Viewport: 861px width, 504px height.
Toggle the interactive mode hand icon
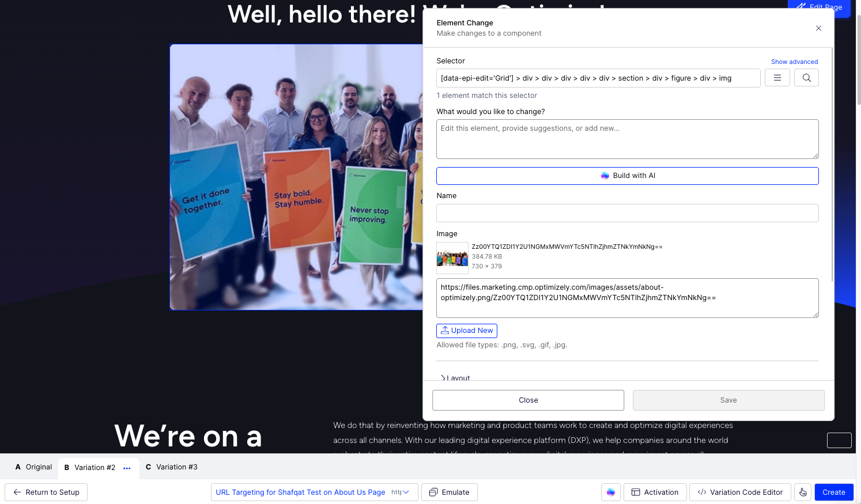pyautogui.click(x=803, y=492)
